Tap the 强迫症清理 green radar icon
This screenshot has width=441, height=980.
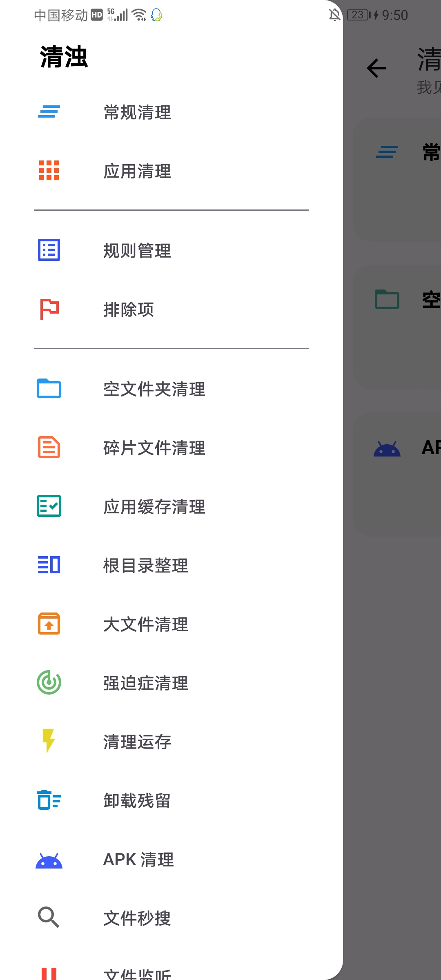tap(49, 682)
